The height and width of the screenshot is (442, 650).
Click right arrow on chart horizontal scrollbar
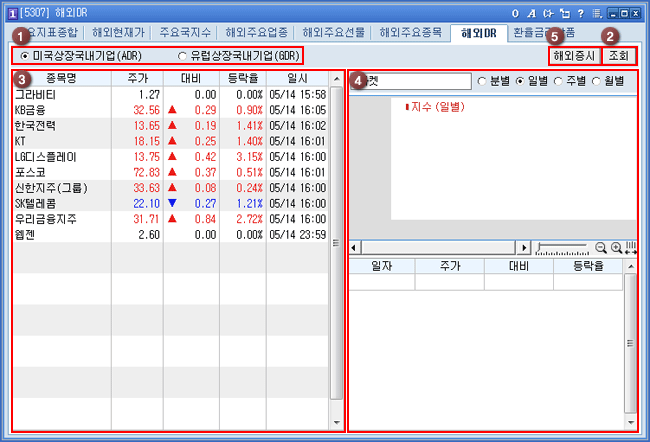click(x=523, y=247)
